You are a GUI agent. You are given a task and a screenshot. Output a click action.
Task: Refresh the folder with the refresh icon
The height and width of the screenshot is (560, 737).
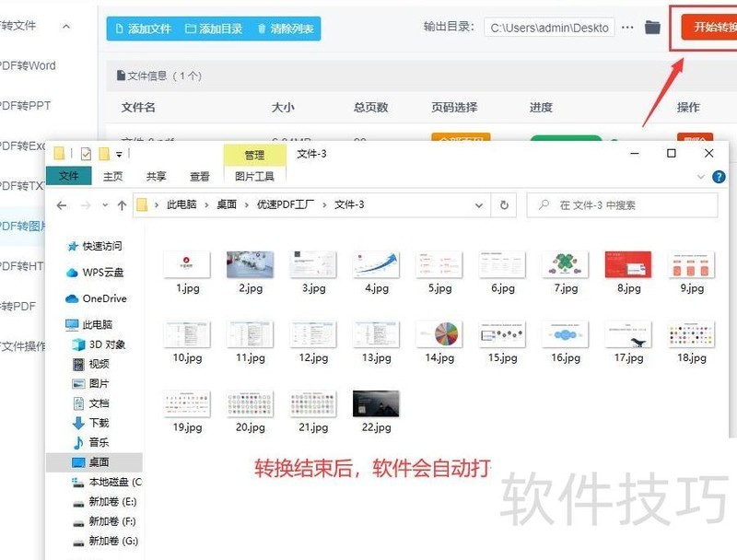(504, 205)
